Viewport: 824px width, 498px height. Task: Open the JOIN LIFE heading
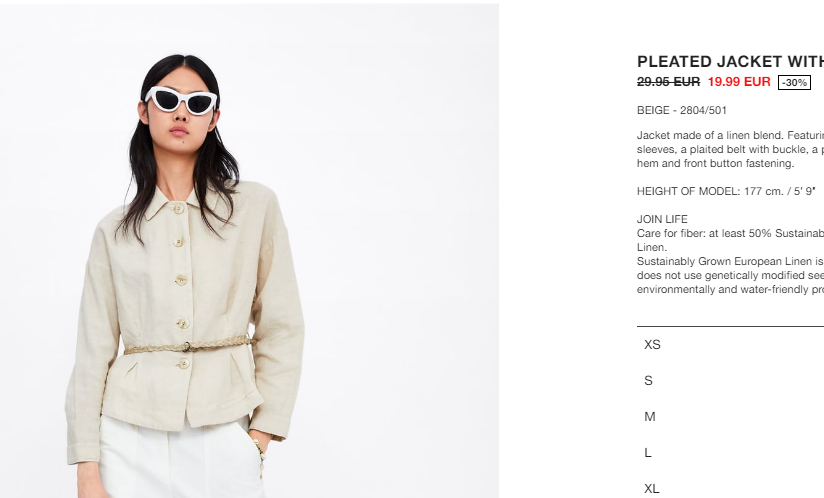(x=662, y=219)
